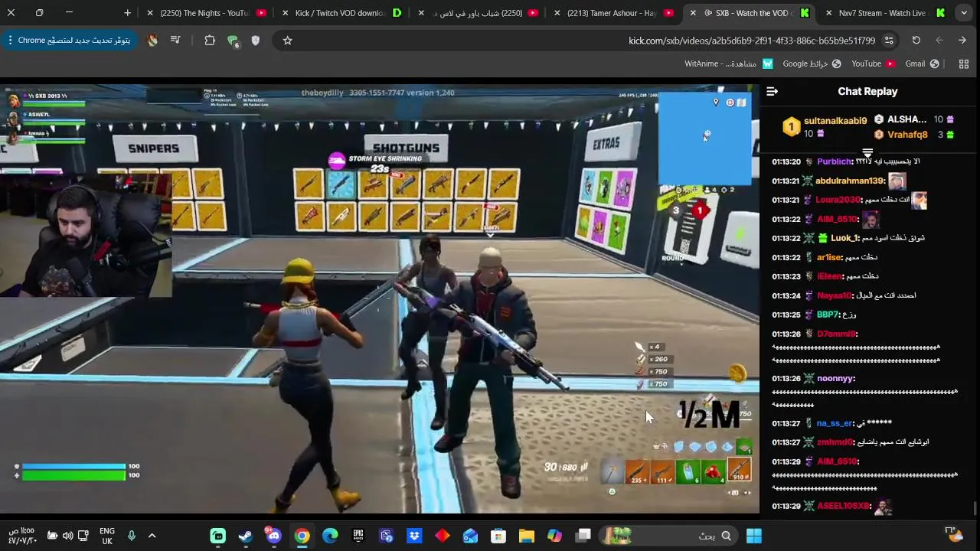The width and height of the screenshot is (980, 551).
Task: Open the Windows Start button
Action: click(754, 536)
